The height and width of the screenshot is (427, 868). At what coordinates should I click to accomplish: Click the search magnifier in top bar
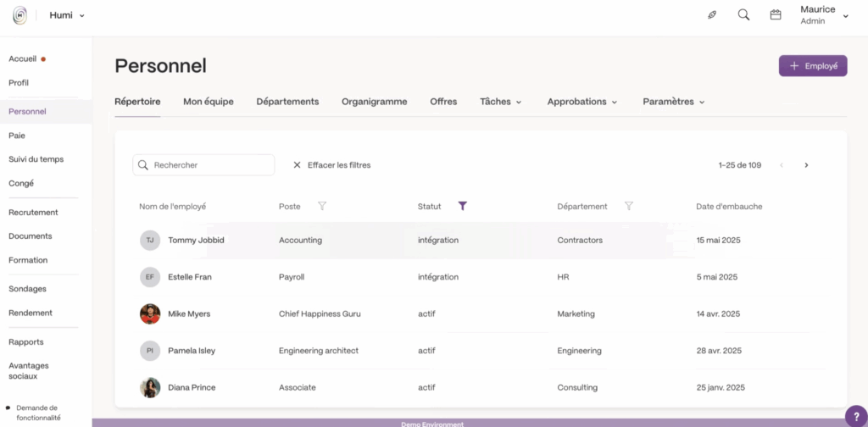click(x=743, y=15)
